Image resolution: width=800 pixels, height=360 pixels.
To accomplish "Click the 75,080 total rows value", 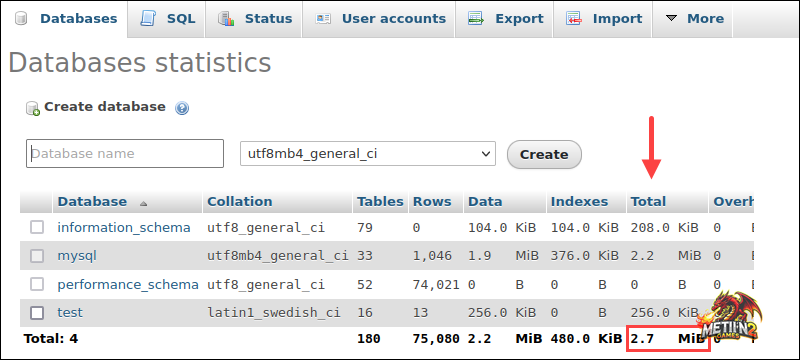I will click(x=436, y=339).
